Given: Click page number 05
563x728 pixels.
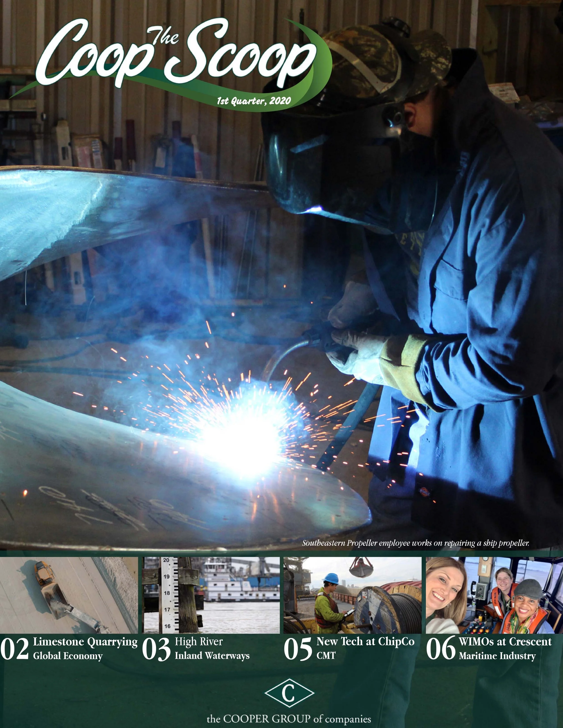Looking at the screenshot, I should click(x=298, y=649).
